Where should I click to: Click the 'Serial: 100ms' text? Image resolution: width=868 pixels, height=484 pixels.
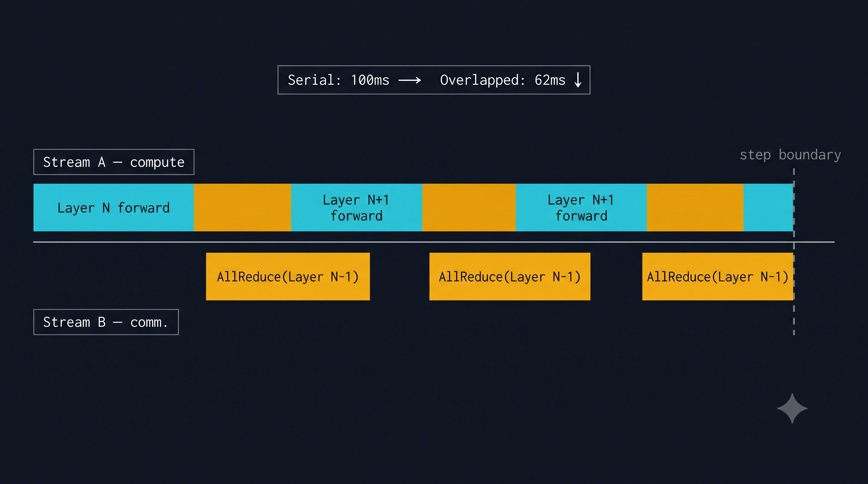click(x=338, y=80)
